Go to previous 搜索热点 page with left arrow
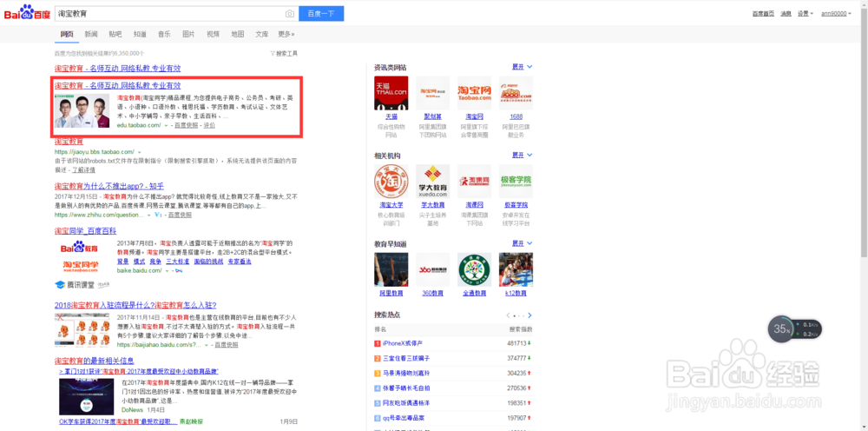 (508, 315)
